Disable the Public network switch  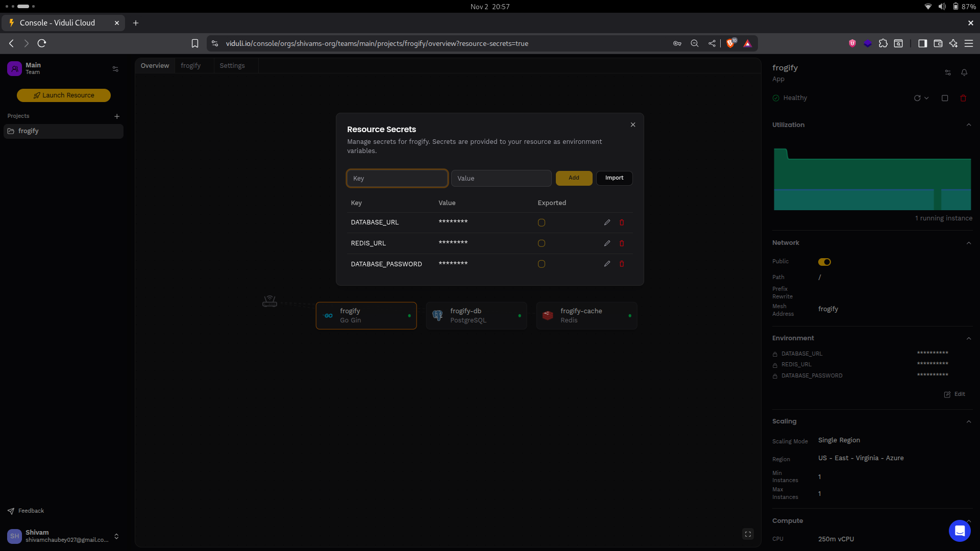click(824, 262)
